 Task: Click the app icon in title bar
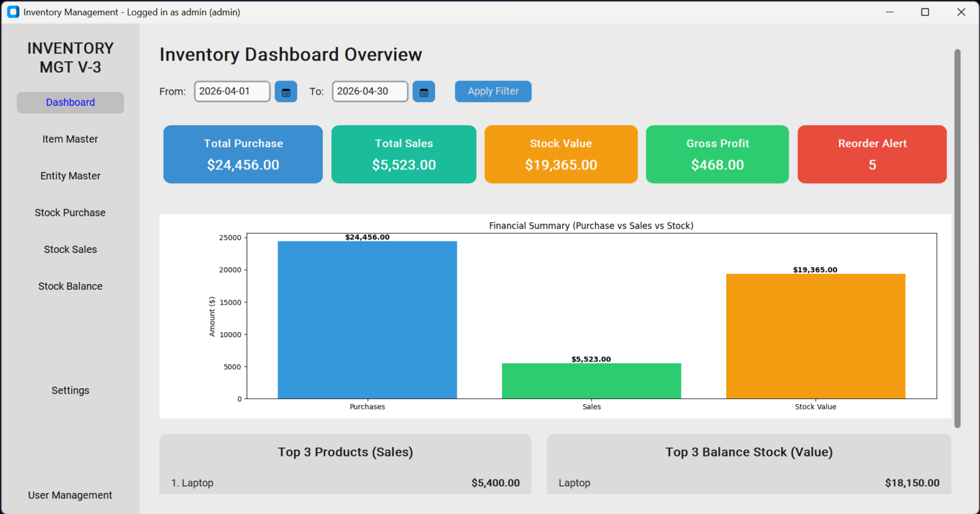pyautogui.click(x=13, y=12)
